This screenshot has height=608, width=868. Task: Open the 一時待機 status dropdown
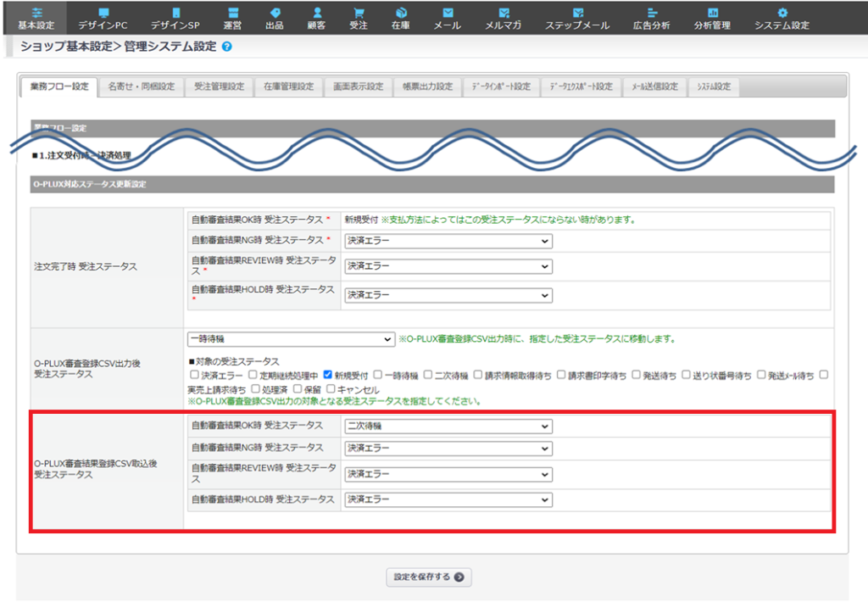click(x=291, y=339)
